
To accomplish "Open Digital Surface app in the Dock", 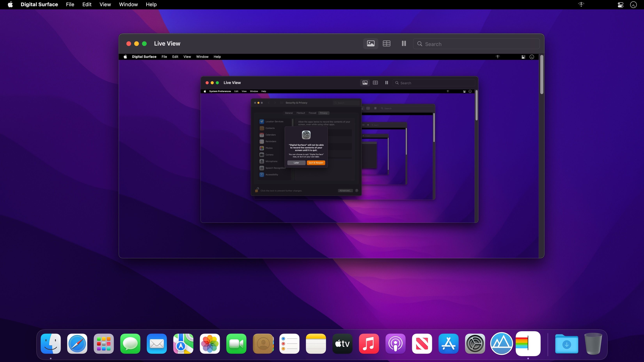I will click(528, 343).
